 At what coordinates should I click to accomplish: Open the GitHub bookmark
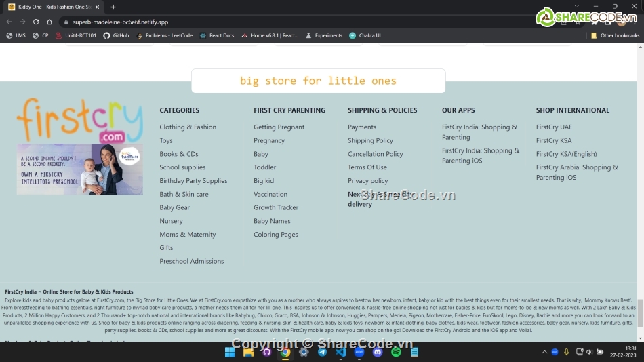tap(116, 35)
